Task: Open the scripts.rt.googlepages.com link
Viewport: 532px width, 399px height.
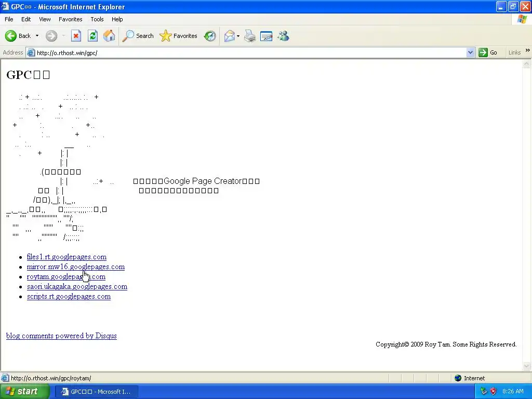Action: [x=69, y=296]
